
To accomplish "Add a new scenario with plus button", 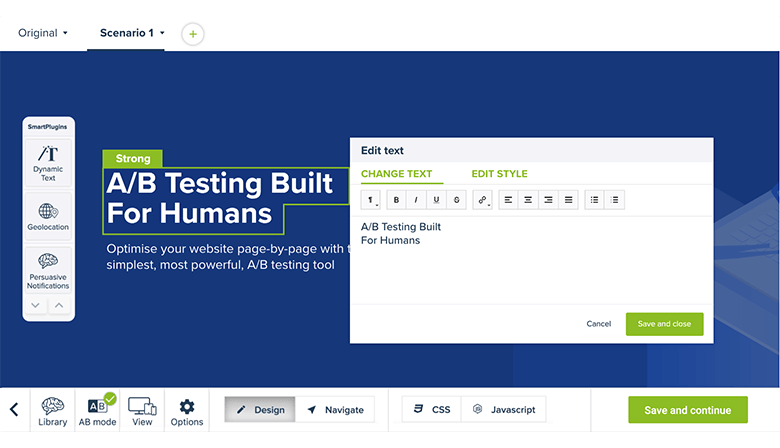I will 193,34.
